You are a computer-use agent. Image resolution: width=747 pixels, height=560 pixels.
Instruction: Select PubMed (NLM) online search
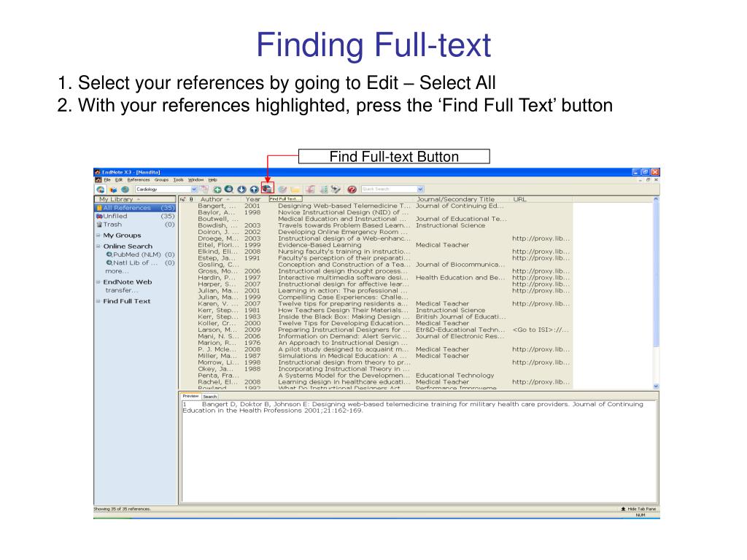tap(139, 254)
